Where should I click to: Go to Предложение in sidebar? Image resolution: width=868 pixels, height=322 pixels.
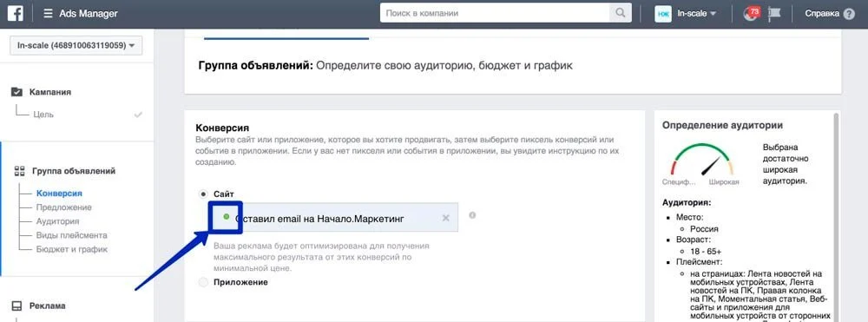tap(64, 207)
